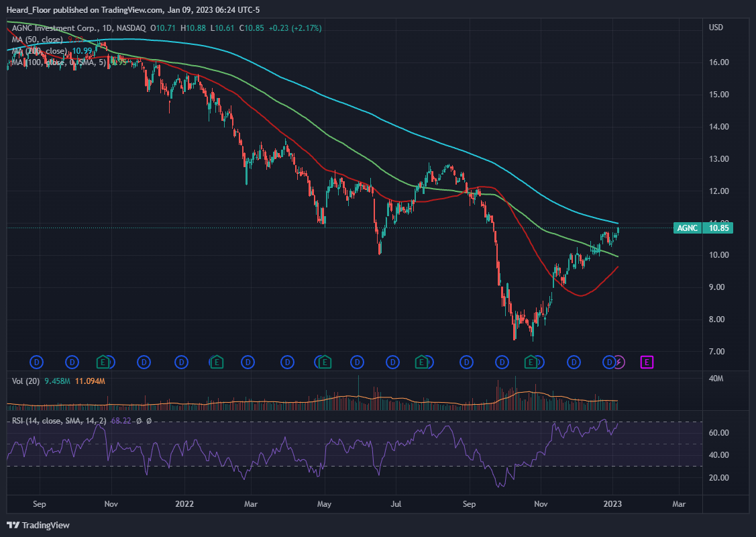
Task: Click the dividend marker for late November 2021
Action: point(144,362)
